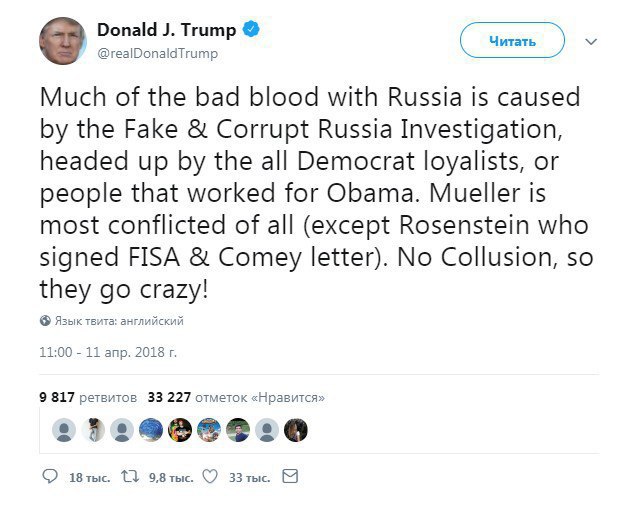Click the first gray default liker avatar
Image resolution: width=633 pixels, height=506 pixels.
(x=64, y=430)
